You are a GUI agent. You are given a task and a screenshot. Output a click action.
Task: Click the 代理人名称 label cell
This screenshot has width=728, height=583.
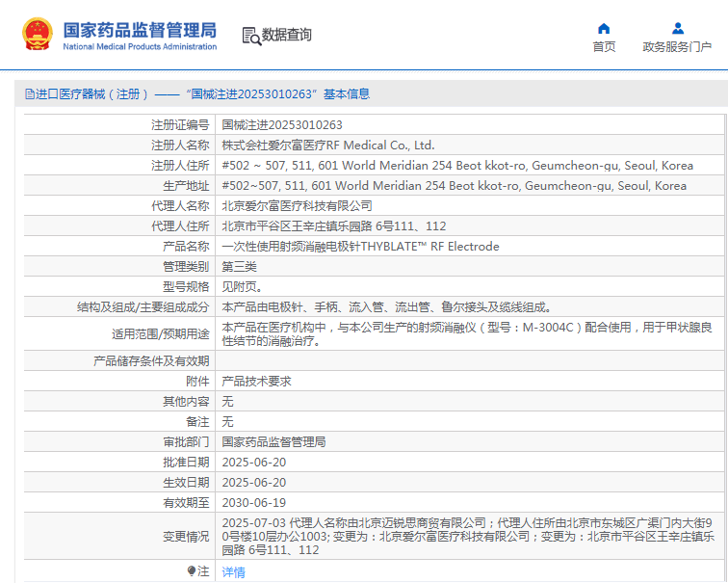[119, 205]
